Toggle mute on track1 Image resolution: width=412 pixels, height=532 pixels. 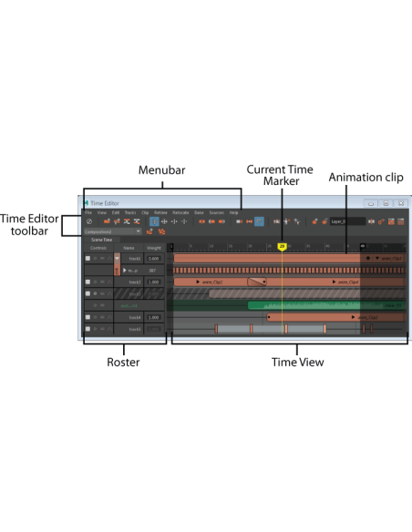pyautogui.click(x=95, y=259)
